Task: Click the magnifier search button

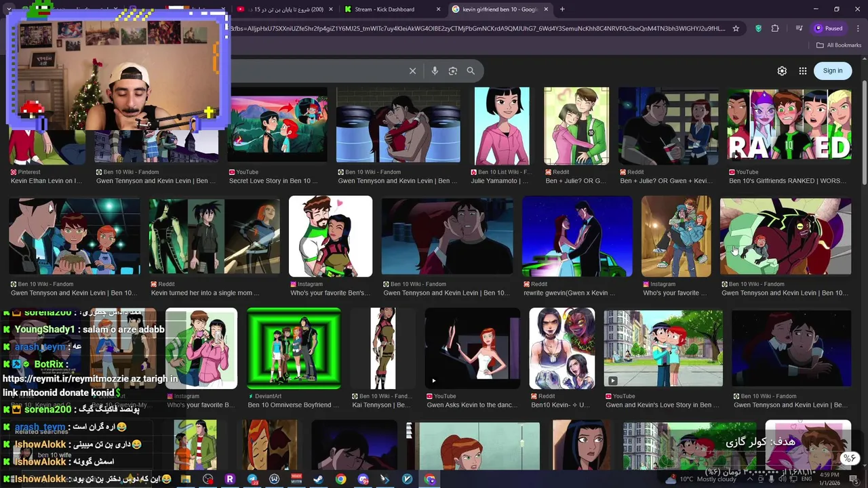Action: click(471, 71)
